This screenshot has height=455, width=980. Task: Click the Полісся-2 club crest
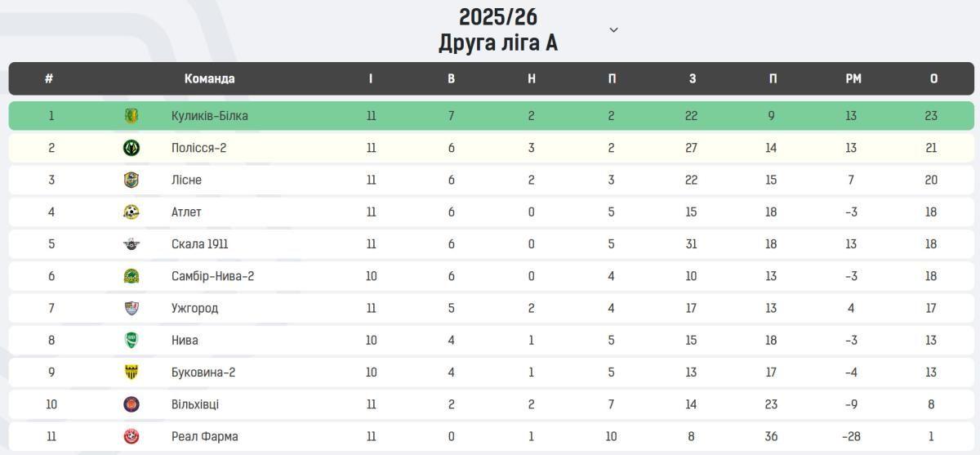click(131, 148)
